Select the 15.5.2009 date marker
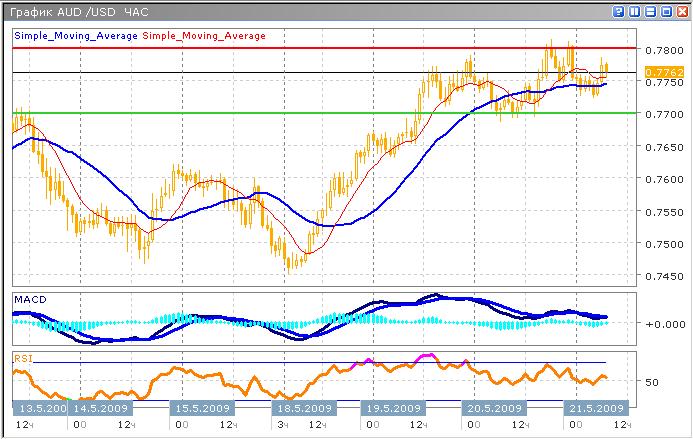 pyautogui.click(x=204, y=409)
